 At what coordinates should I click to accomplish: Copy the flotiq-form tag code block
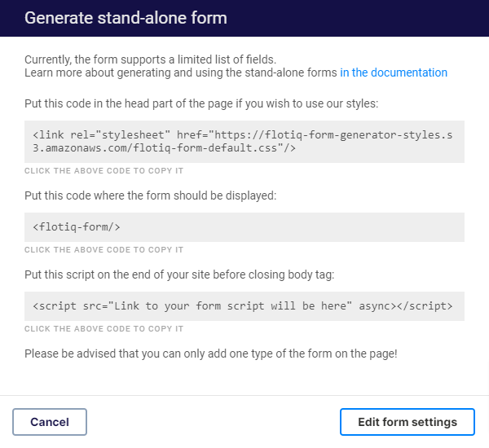244,227
